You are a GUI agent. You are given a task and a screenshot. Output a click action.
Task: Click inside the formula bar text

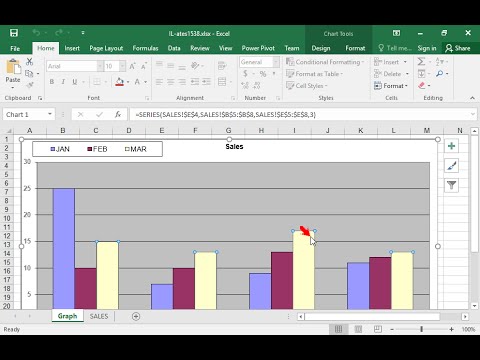[x=226, y=115]
